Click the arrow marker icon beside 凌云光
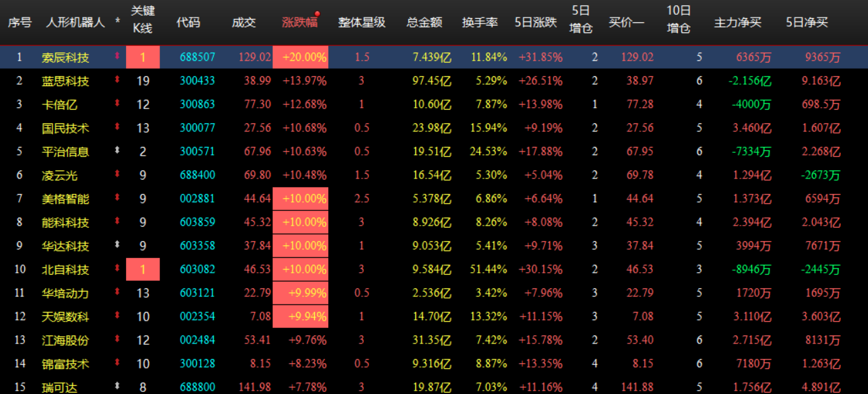 118,174
